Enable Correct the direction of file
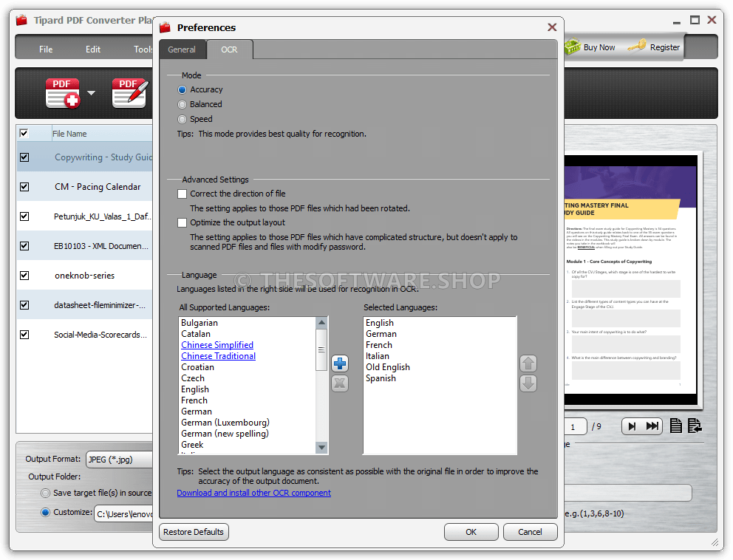The width and height of the screenshot is (733, 560). coord(181,194)
